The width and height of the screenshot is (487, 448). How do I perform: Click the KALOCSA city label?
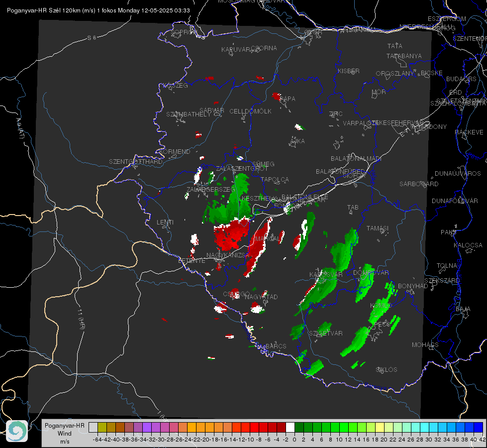coord(468,245)
